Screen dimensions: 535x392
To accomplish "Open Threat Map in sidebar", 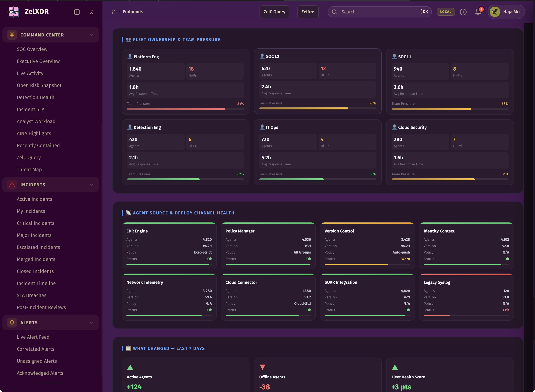I will point(29,169).
